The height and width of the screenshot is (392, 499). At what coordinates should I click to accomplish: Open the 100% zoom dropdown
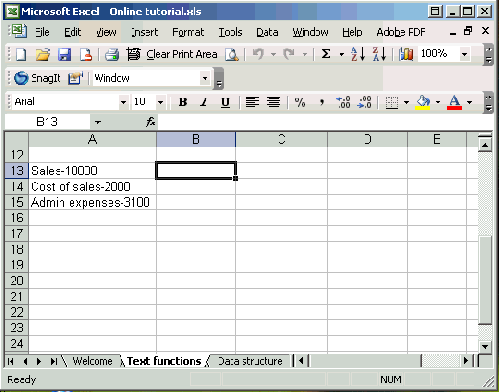click(464, 54)
